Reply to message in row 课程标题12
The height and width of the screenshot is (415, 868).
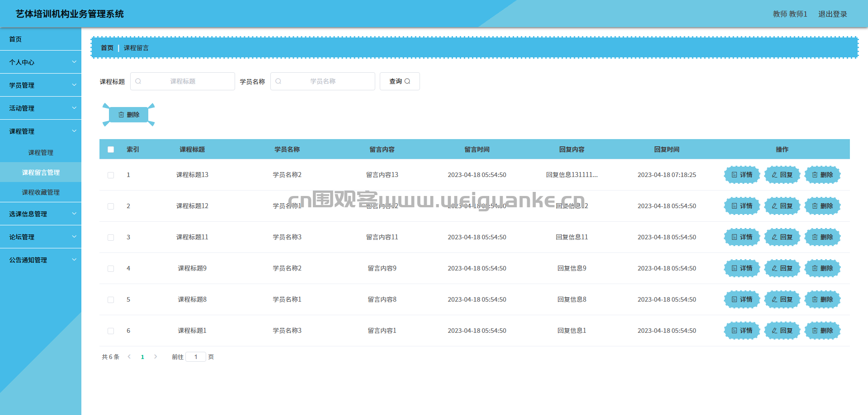(782, 206)
